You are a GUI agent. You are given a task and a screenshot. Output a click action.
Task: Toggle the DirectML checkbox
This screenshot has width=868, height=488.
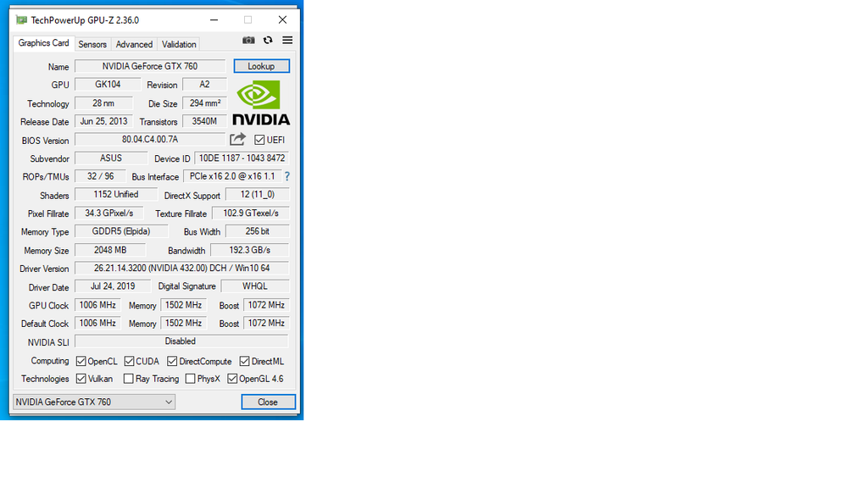[244, 361]
